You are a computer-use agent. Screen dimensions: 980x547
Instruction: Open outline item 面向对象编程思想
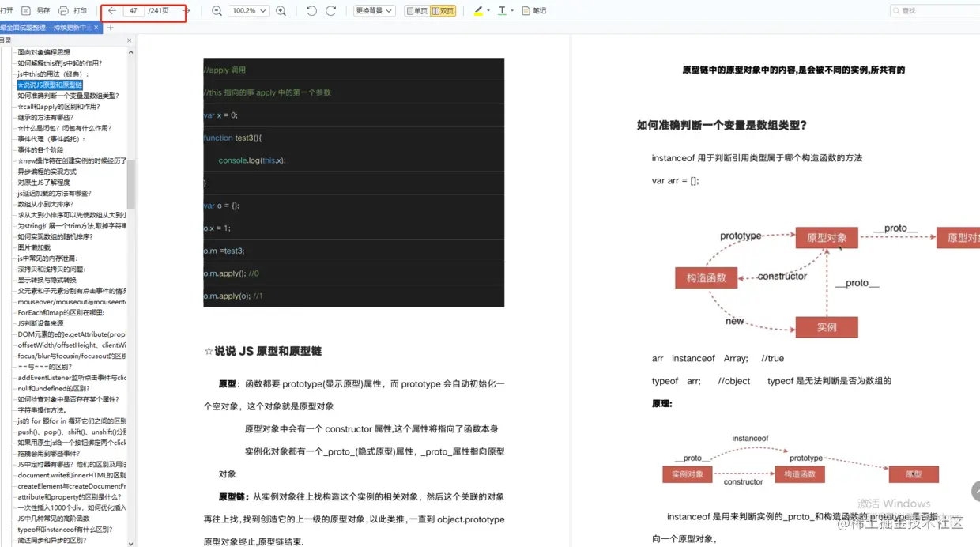[43, 52]
